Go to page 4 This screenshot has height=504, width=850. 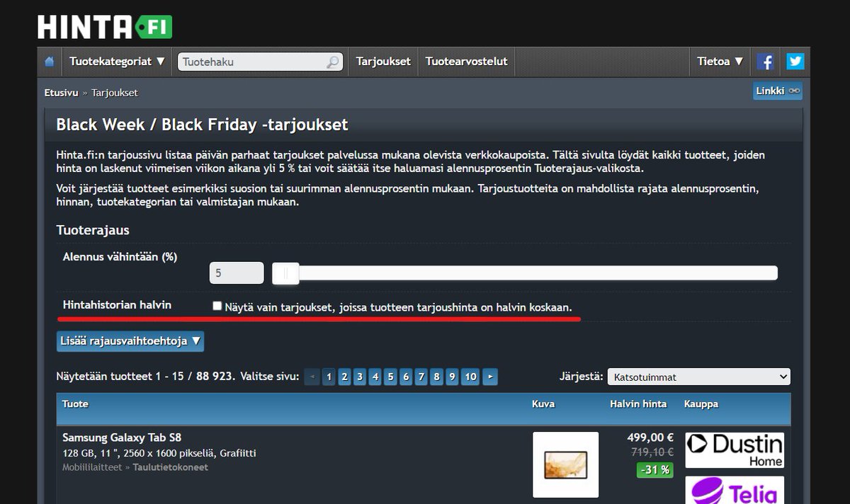375,377
